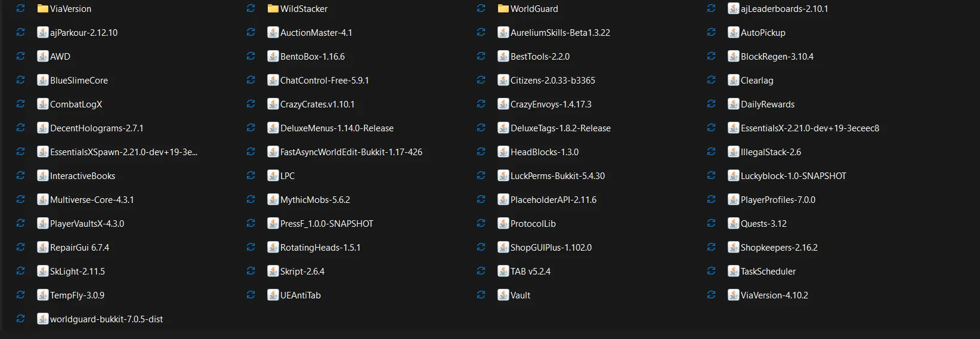
Task: Select the file name LPC
Action: tap(287, 176)
